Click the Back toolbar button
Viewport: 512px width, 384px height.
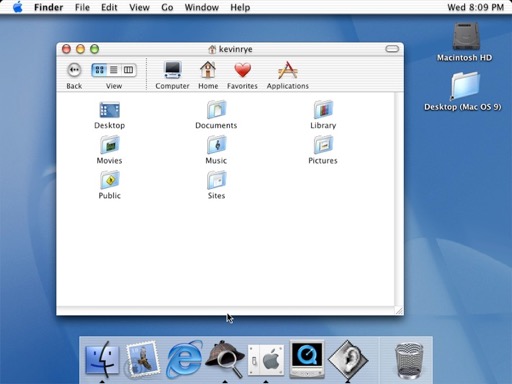tap(74, 70)
